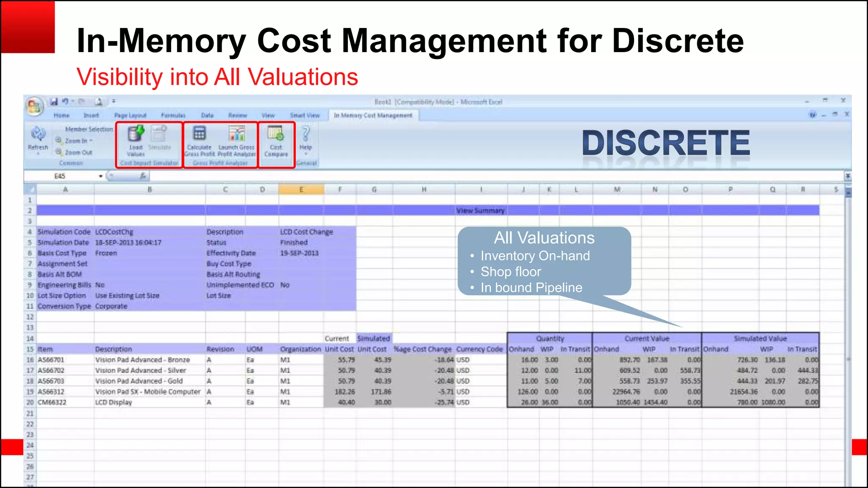
Task: Click the ribbon help icon at right
Action: coord(812,114)
